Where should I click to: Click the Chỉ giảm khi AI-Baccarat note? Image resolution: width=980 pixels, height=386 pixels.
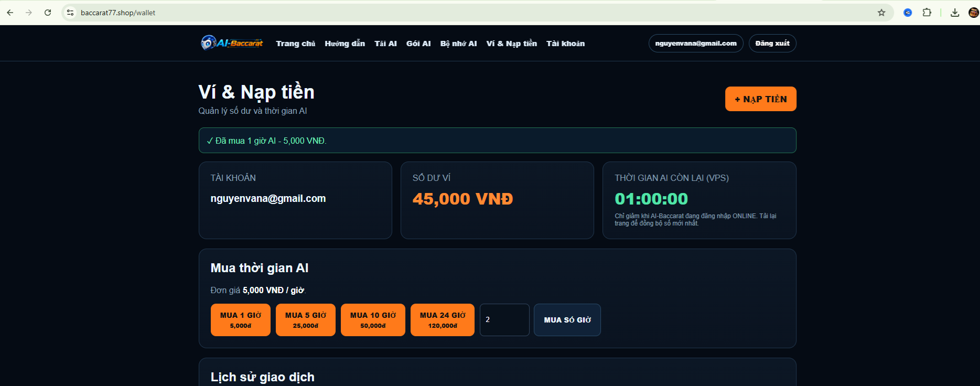pos(695,219)
